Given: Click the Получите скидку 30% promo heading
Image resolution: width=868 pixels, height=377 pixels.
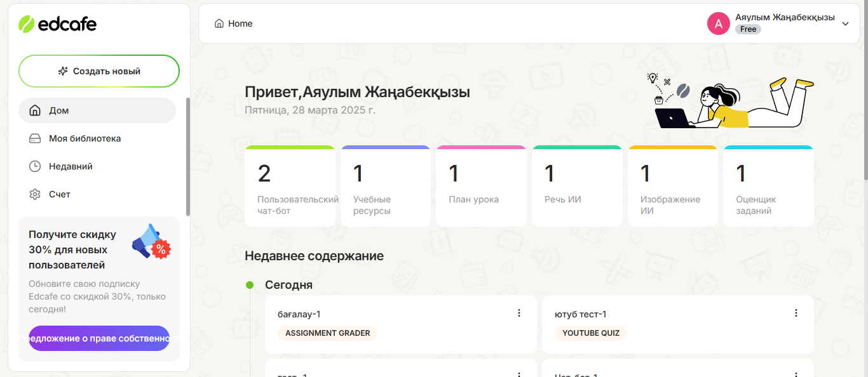Looking at the screenshot, I should click(x=72, y=249).
